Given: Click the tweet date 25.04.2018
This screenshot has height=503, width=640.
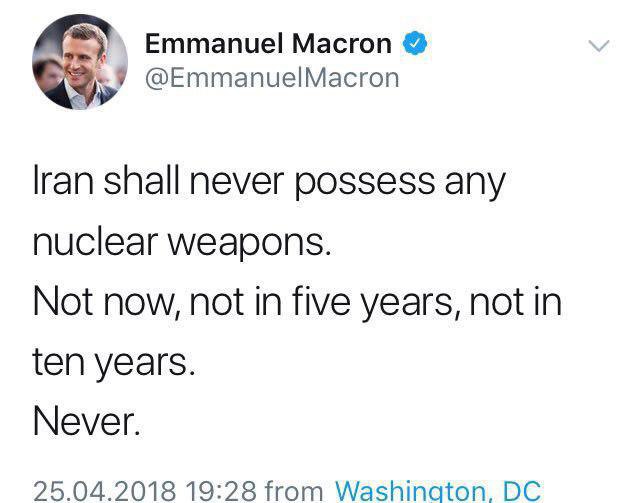Looking at the screenshot, I should tap(104, 491).
